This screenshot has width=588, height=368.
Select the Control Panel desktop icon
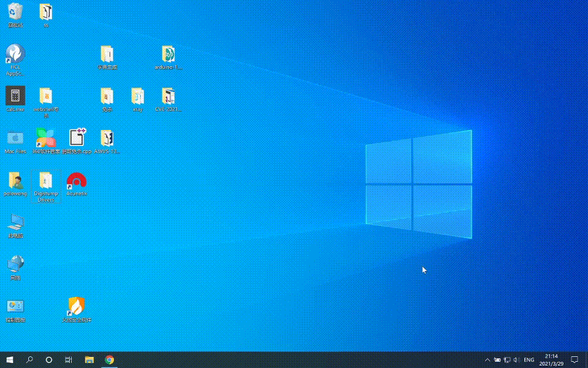[15, 310]
